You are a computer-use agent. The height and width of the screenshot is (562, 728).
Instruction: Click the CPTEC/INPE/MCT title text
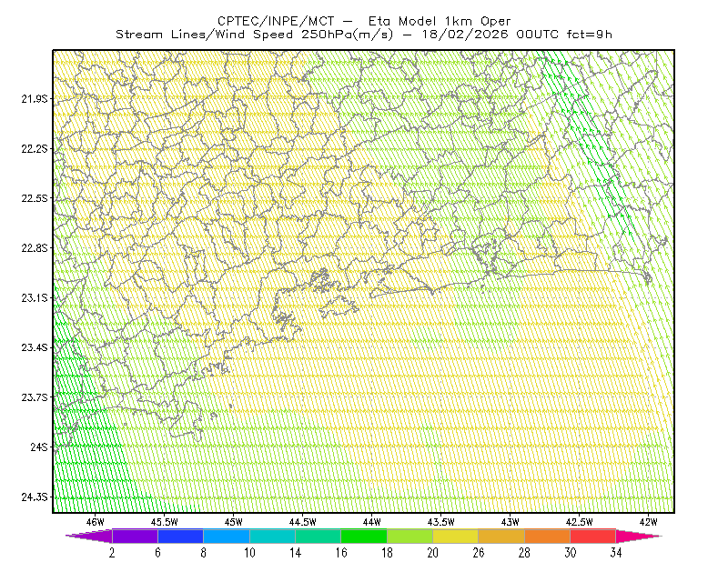(x=276, y=21)
